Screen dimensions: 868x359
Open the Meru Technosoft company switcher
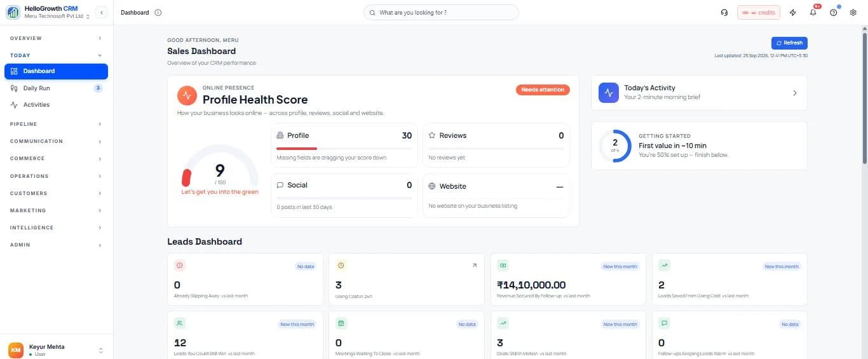pyautogui.click(x=57, y=17)
